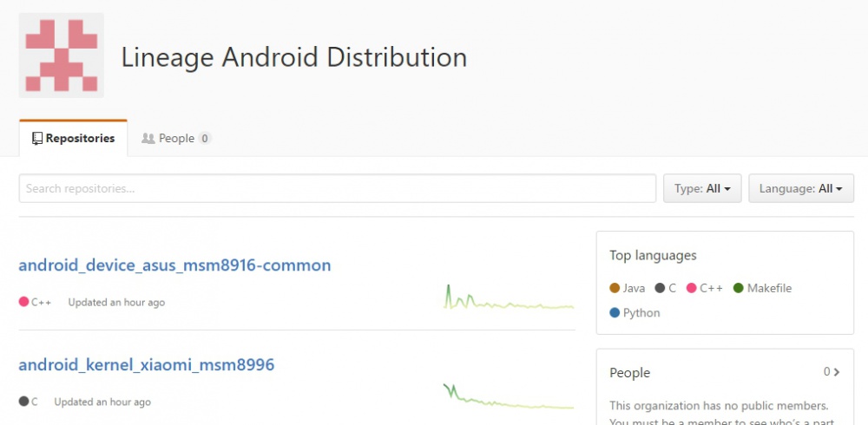
Task: Open android_device_asus_msm8916-common repository
Action: (174, 265)
